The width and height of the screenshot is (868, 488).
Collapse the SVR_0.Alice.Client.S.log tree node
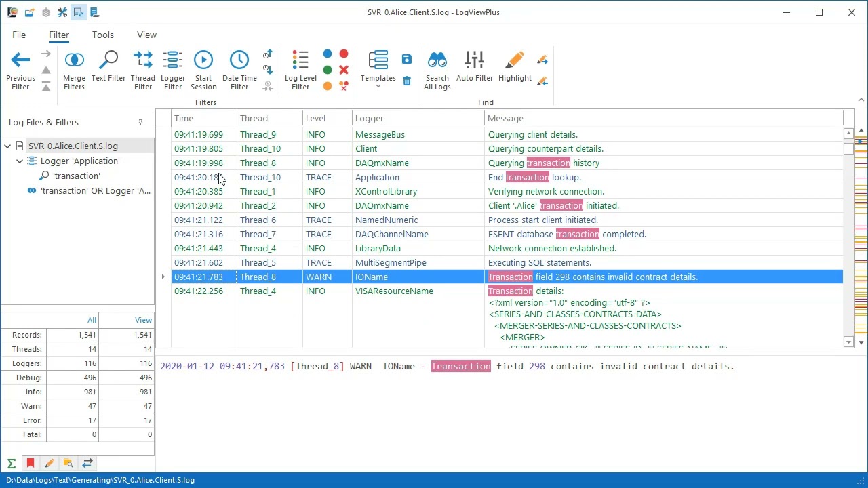(x=7, y=146)
